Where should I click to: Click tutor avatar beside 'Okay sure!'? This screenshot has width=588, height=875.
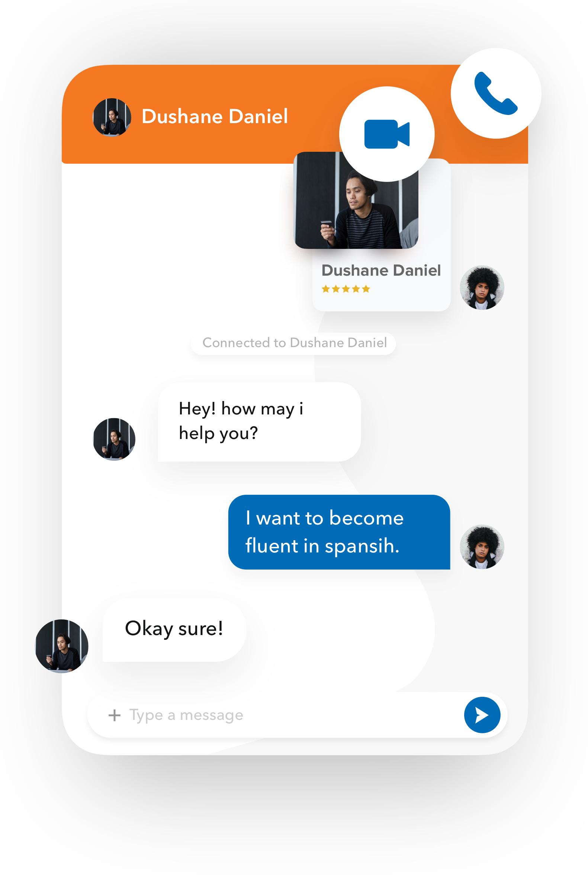[x=61, y=645]
